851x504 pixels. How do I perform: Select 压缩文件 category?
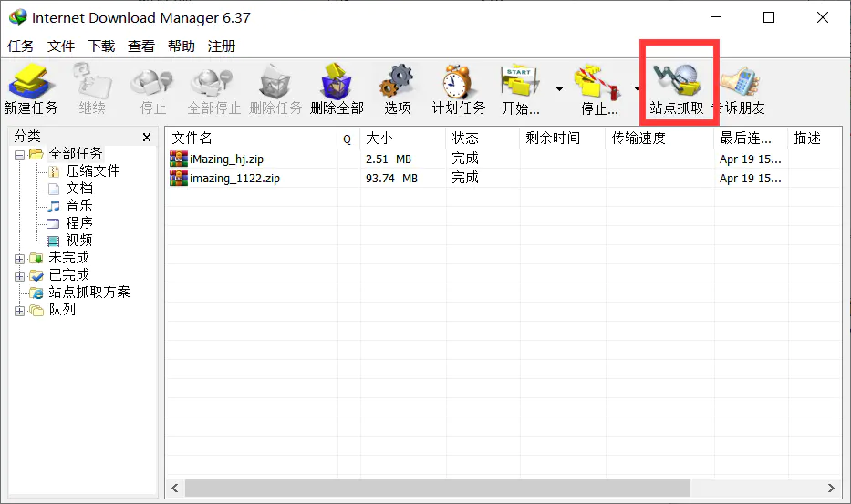tap(93, 171)
